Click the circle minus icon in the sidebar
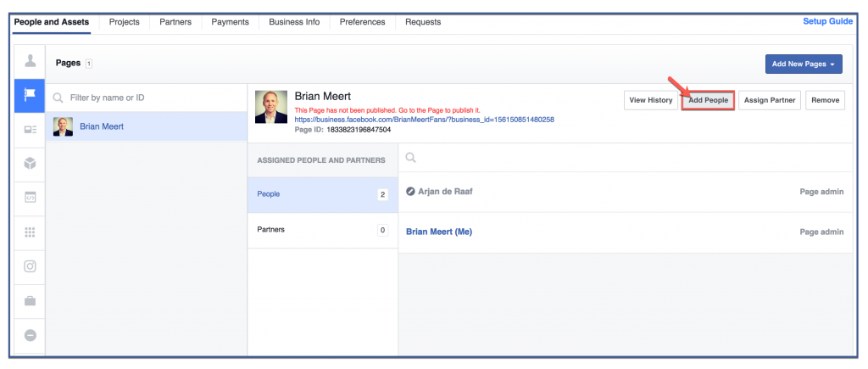Image resolution: width=868 pixels, height=369 pixels. (x=30, y=335)
